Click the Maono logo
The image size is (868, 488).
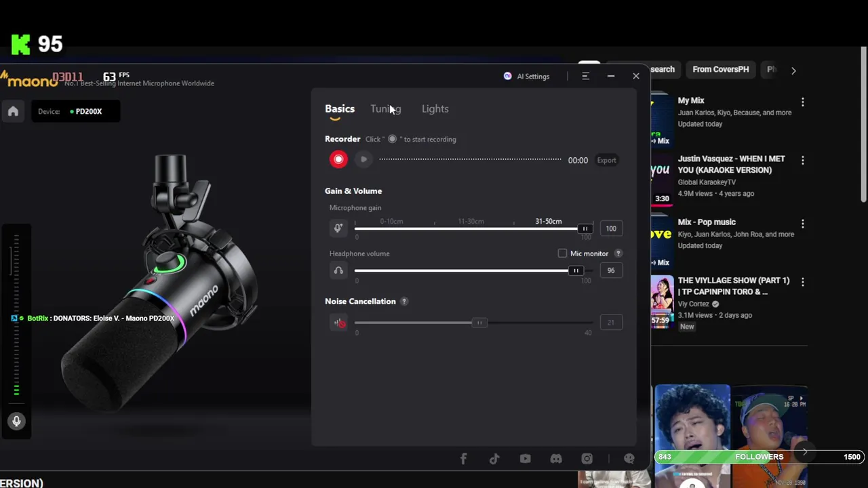click(x=28, y=79)
